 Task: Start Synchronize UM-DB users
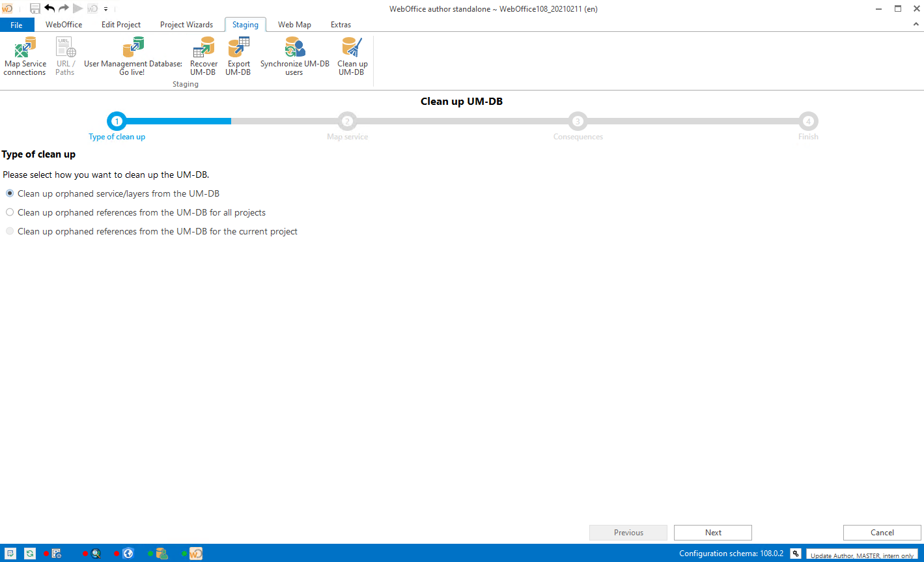[x=294, y=55]
